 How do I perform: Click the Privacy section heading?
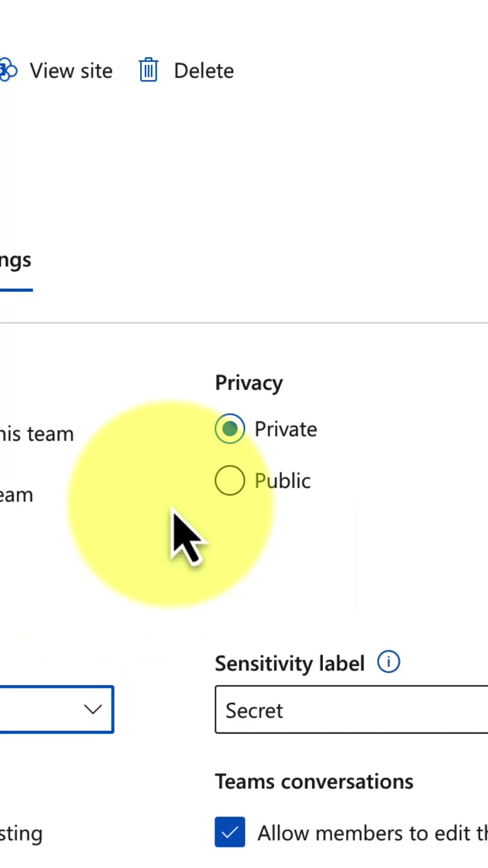249,383
